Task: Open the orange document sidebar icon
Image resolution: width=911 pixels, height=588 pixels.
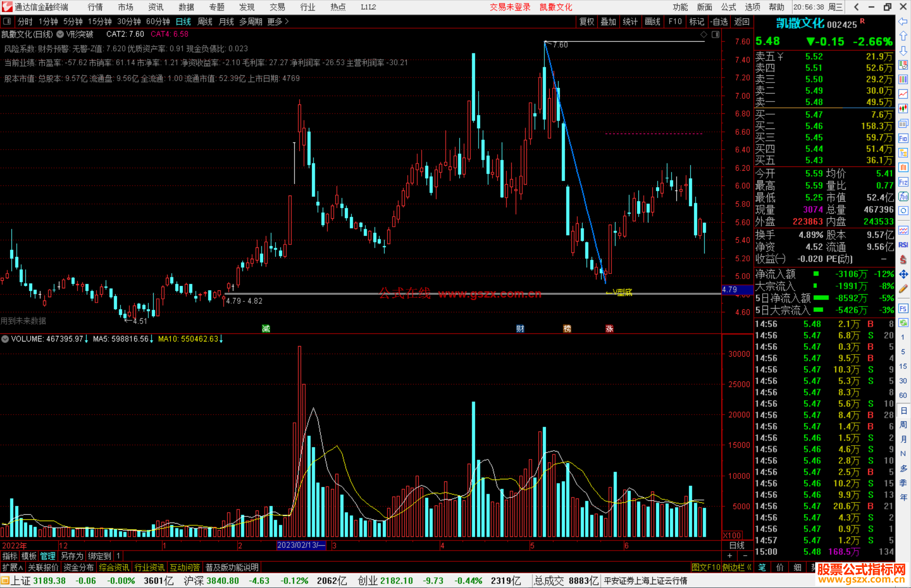Action: 903,167
